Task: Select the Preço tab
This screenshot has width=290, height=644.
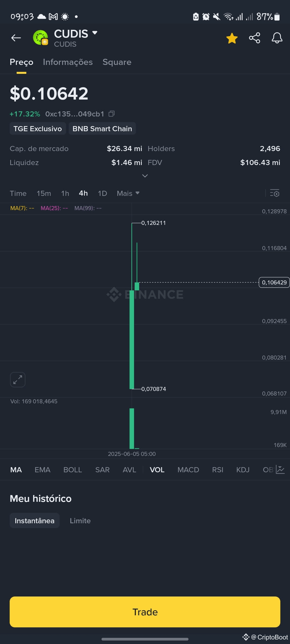Action: coord(21,62)
